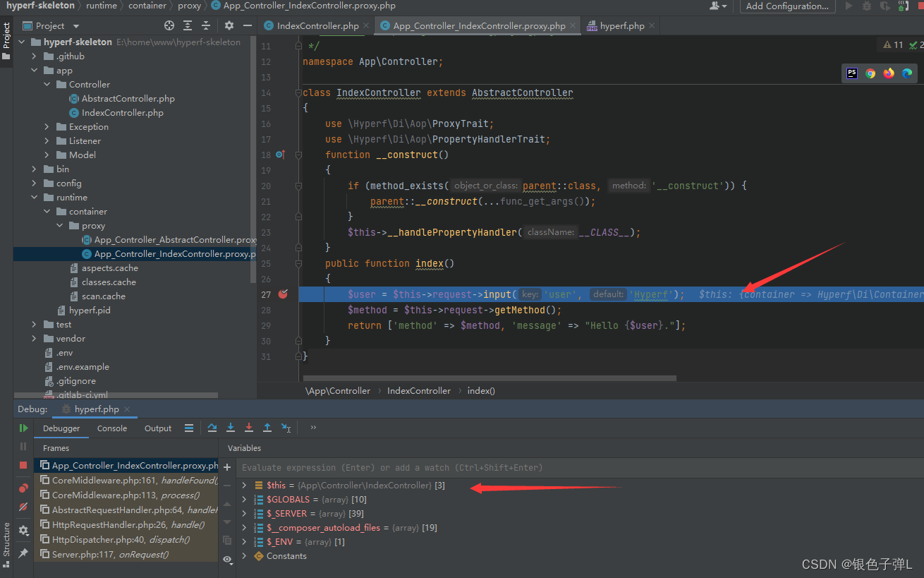The image size is (924, 578).
Task: Click the Stop Listening for PHP Debug Connections icon
Action: [x=903, y=6]
